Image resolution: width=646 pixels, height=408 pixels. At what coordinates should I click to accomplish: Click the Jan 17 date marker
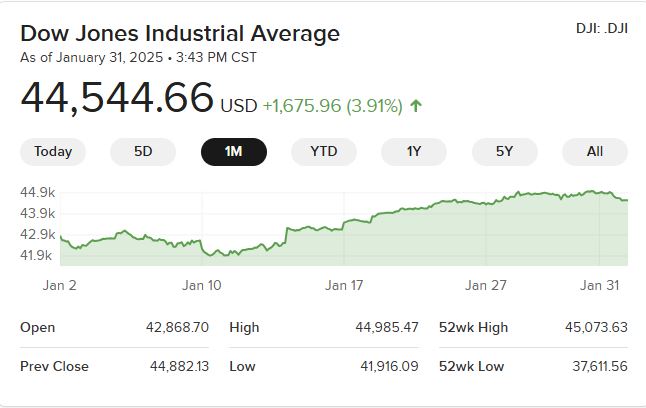click(344, 285)
